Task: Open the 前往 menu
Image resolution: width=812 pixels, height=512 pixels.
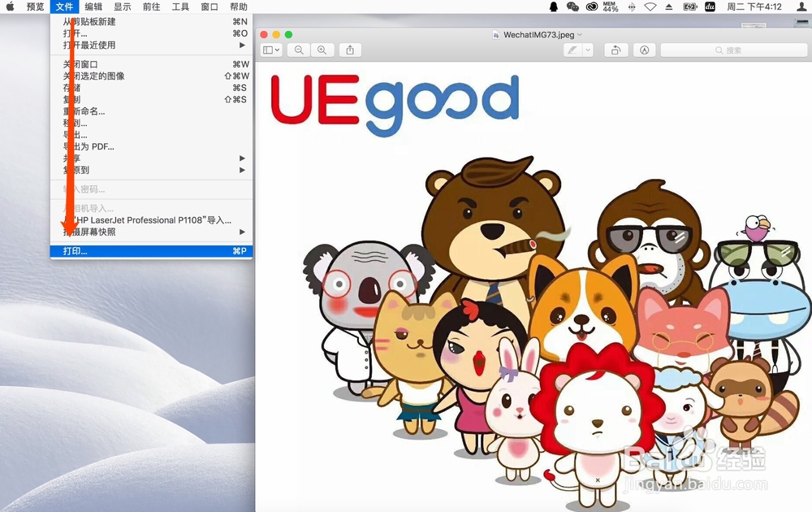Action: [151, 7]
